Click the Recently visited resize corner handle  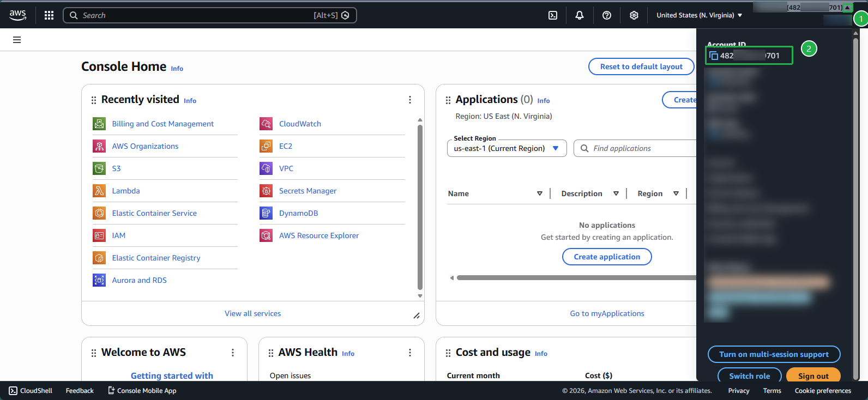click(417, 316)
